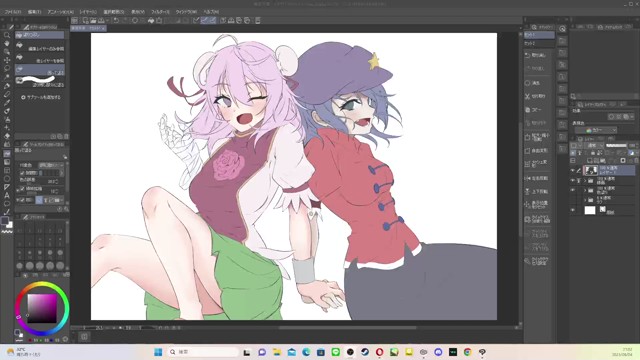Pick a color in the color wheel square
Image resolution: width=640 pixels, height=360 pixels.
click(42, 309)
